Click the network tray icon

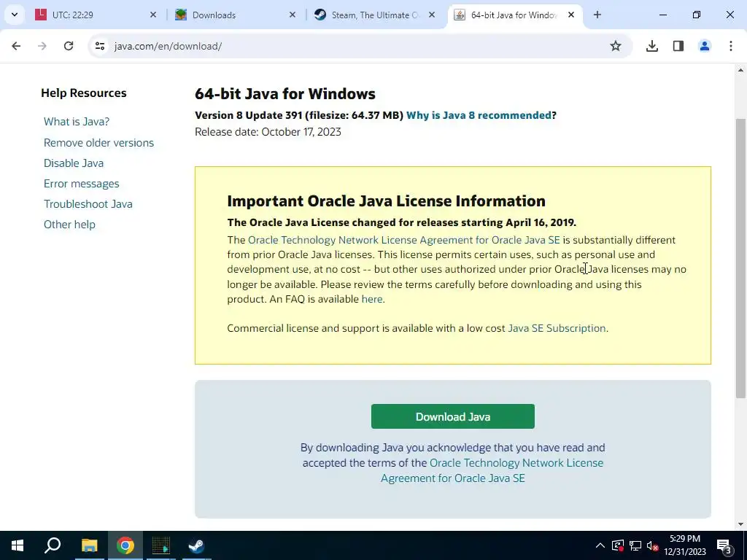tap(635, 545)
